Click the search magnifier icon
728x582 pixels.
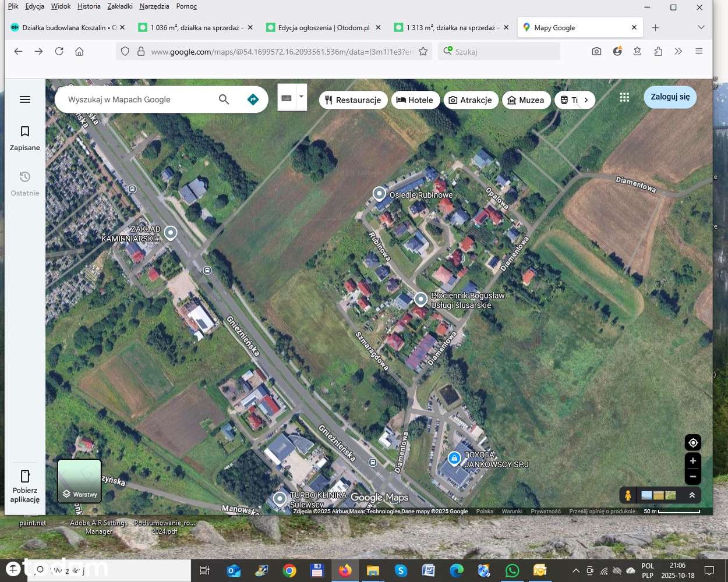(x=224, y=100)
